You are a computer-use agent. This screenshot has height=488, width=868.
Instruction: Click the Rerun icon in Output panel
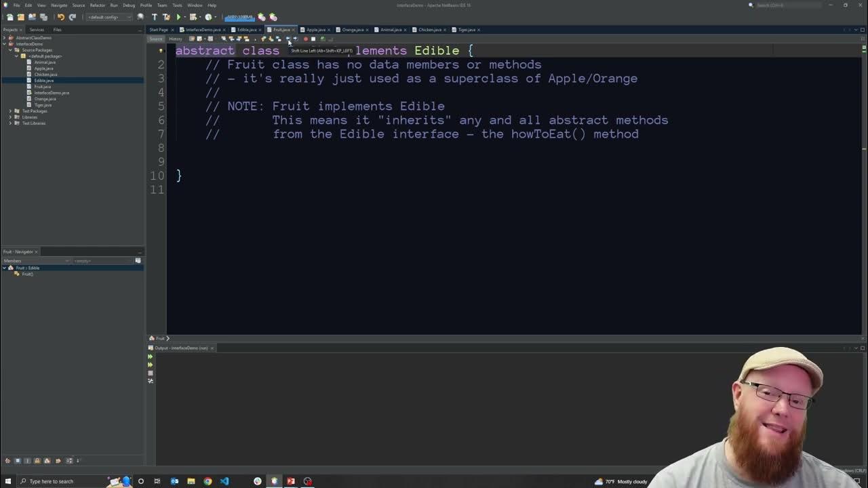[151, 357]
